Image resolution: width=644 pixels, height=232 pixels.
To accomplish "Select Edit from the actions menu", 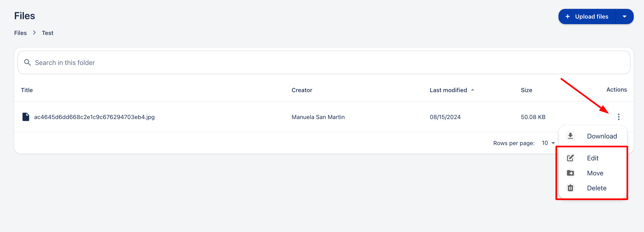I will (593, 158).
